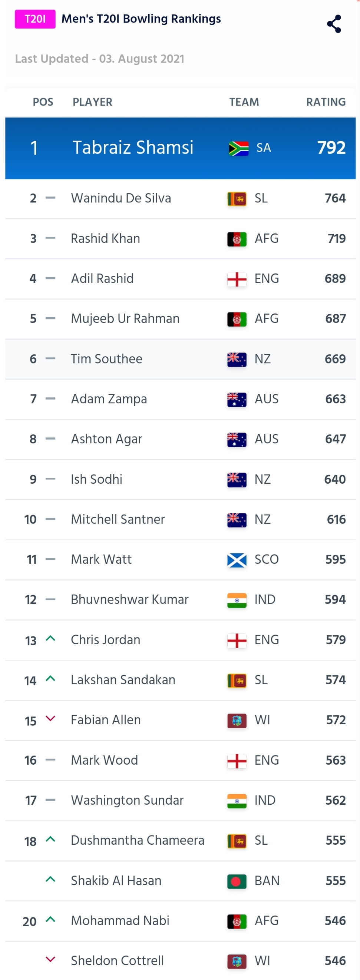This screenshot has height=980, width=360.
Task: Tap the PLAYER column header
Action: [92, 102]
